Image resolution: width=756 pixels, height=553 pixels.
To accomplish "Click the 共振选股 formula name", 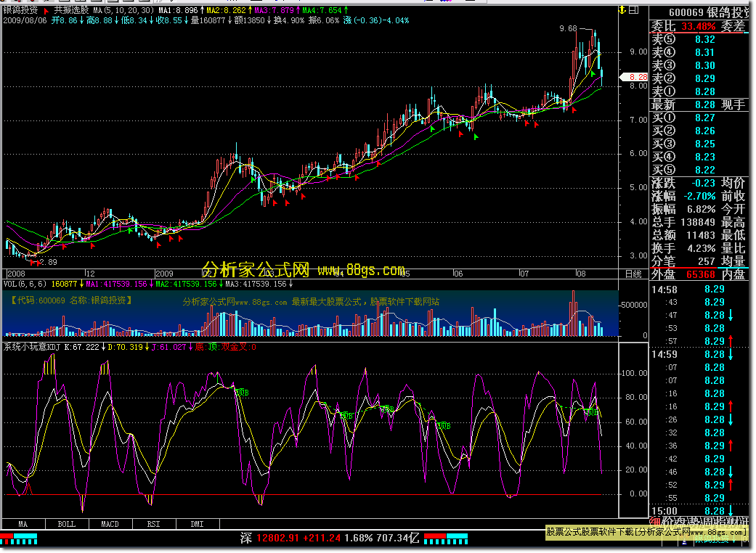I will point(71,11).
